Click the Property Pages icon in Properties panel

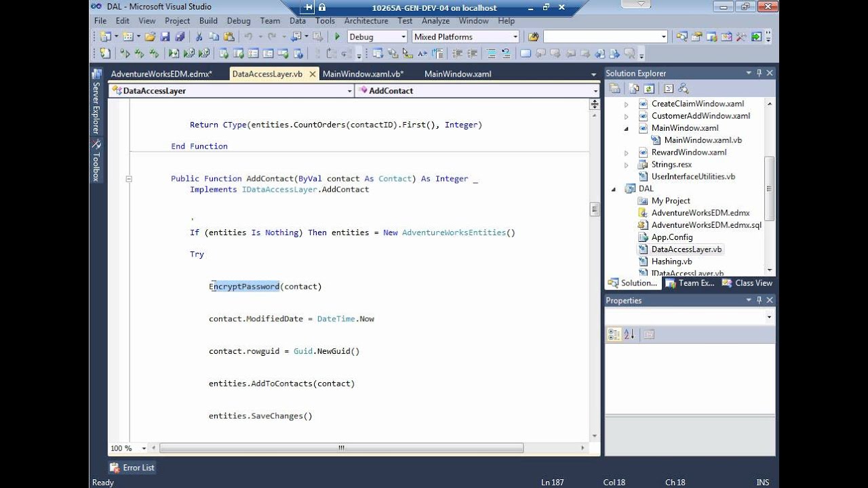[649, 334]
